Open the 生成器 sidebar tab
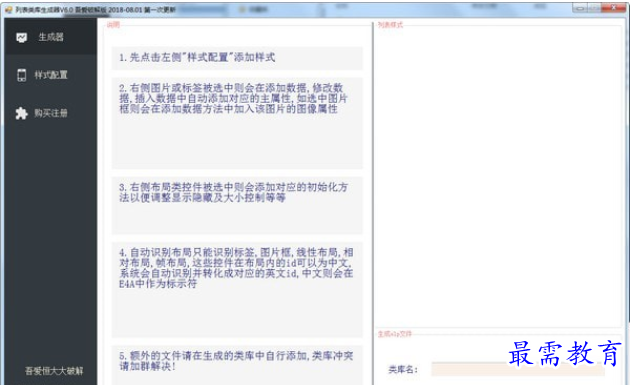This screenshot has height=385, width=630. point(51,37)
